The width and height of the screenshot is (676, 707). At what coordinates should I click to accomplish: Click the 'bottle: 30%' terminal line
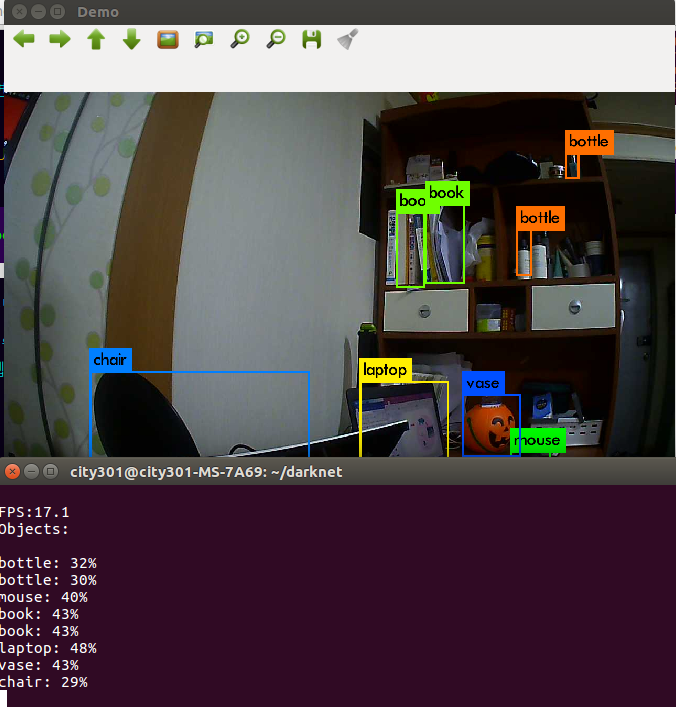[x=48, y=580]
